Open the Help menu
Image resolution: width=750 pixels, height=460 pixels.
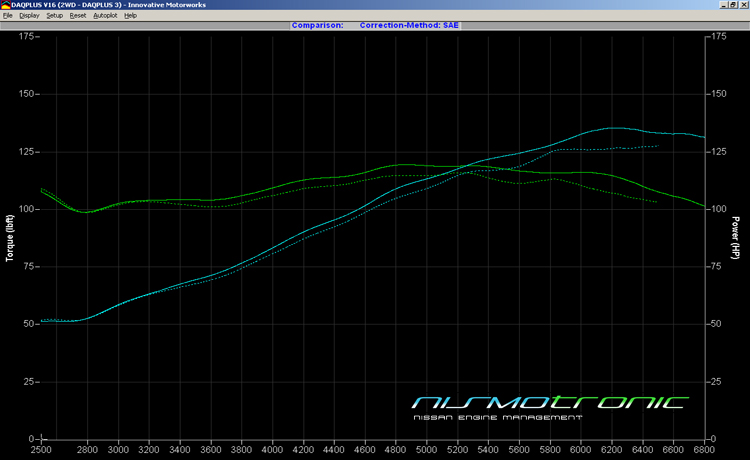131,16
